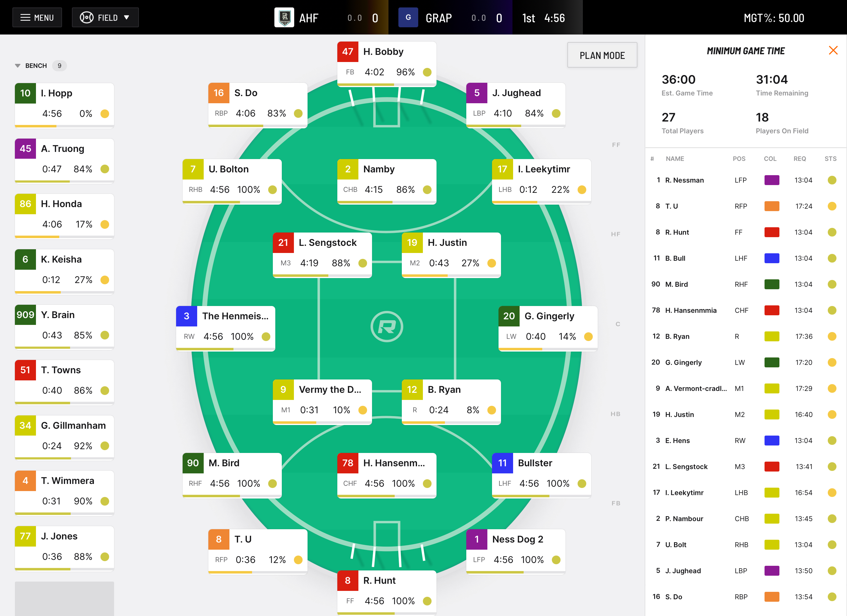Click the field icon in the FIELD selector
The width and height of the screenshot is (847, 616).
(x=86, y=17)
